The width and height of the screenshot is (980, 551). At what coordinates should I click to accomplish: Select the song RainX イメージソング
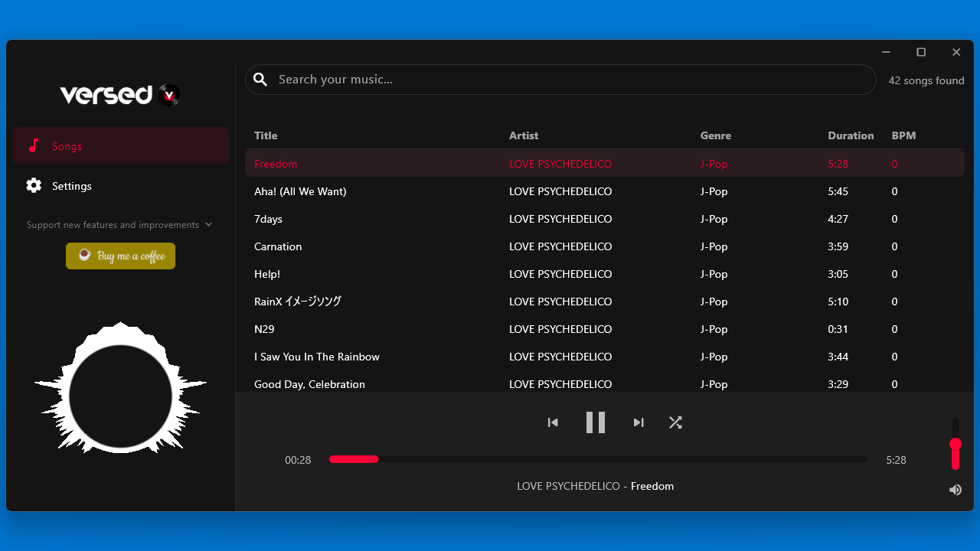tap(605, 302)
